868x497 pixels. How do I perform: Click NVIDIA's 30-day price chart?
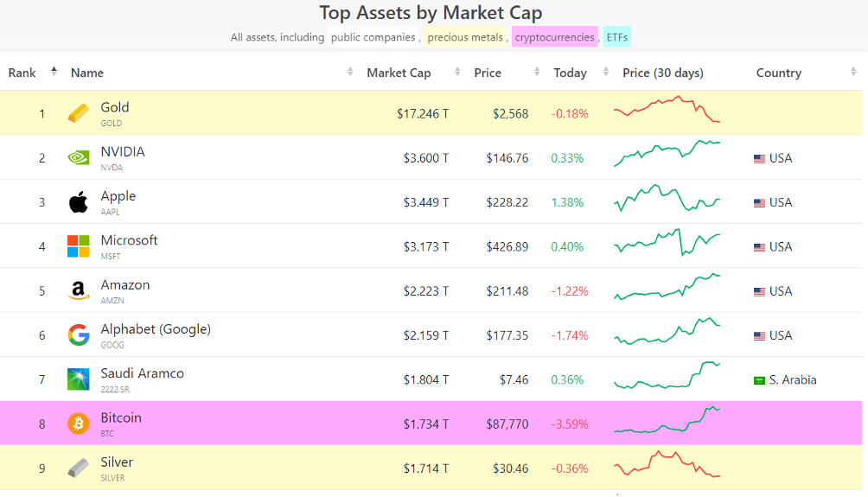(x=667, y=154)
